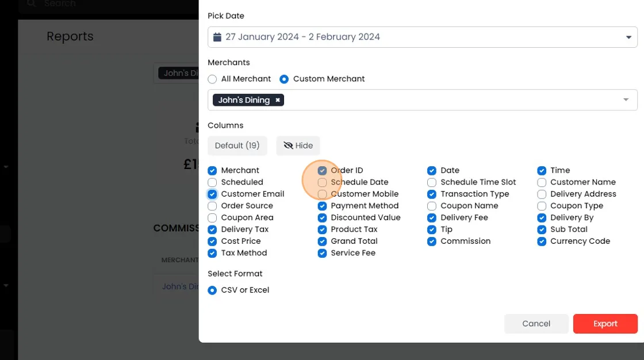This screenshot has height=360, width=644.
Task: Toggle the Tip column checkbox
Action: coord(432,229)
